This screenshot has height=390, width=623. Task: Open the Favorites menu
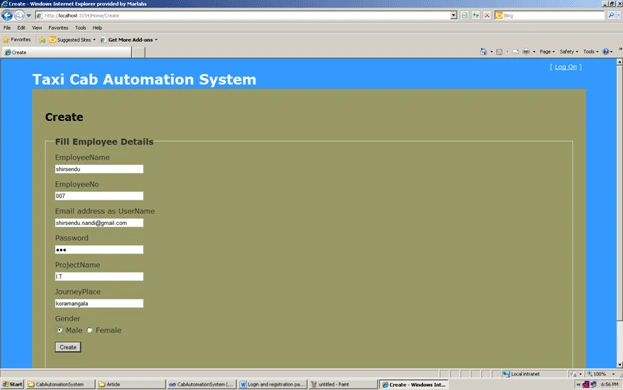tap(58, 28)
